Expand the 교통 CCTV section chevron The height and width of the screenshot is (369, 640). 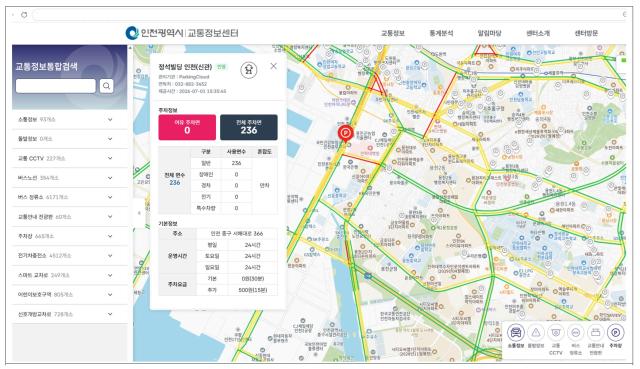coord(110,158)
